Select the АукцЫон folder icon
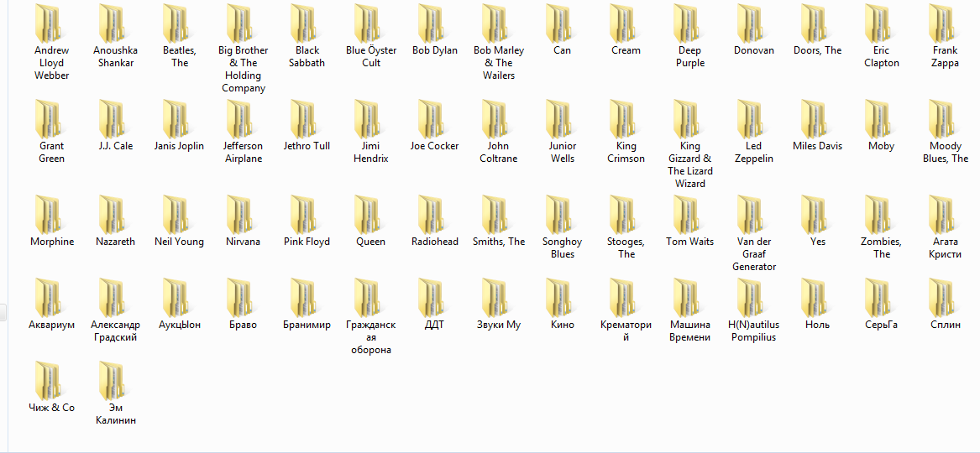The image size is (980, 453). pyautogui.click(x=176, y=297)
